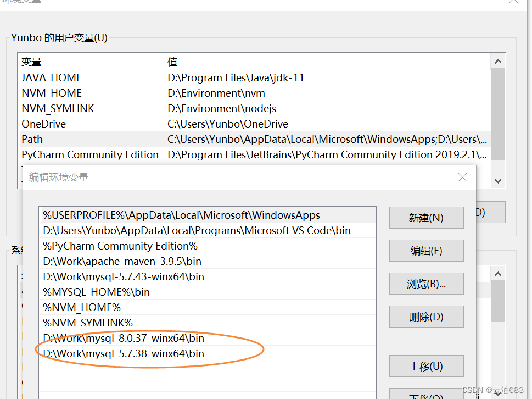Click the 上移(U) move up button
The height and width of the screenshot is (399, 532).
click(426, 365)
